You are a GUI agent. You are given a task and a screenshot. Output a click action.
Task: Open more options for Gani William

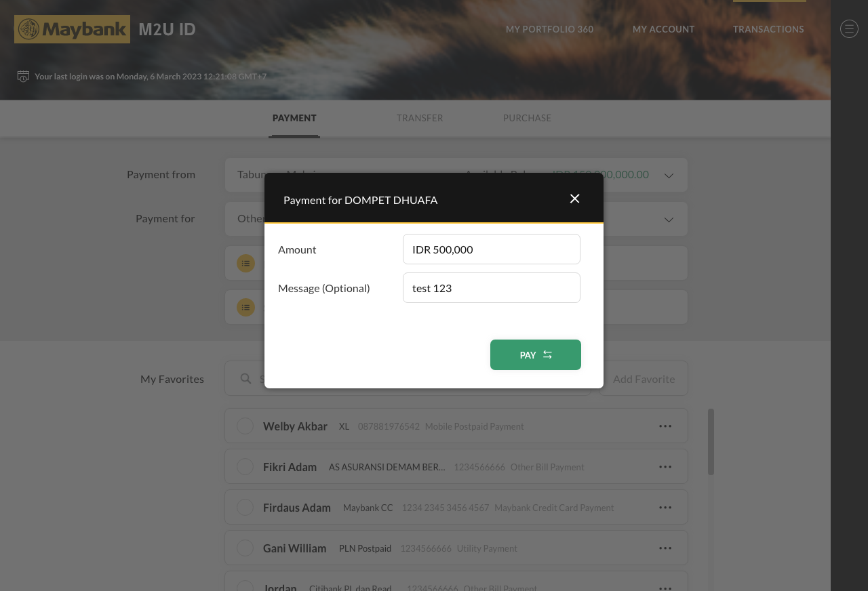[x=665, y=548]
